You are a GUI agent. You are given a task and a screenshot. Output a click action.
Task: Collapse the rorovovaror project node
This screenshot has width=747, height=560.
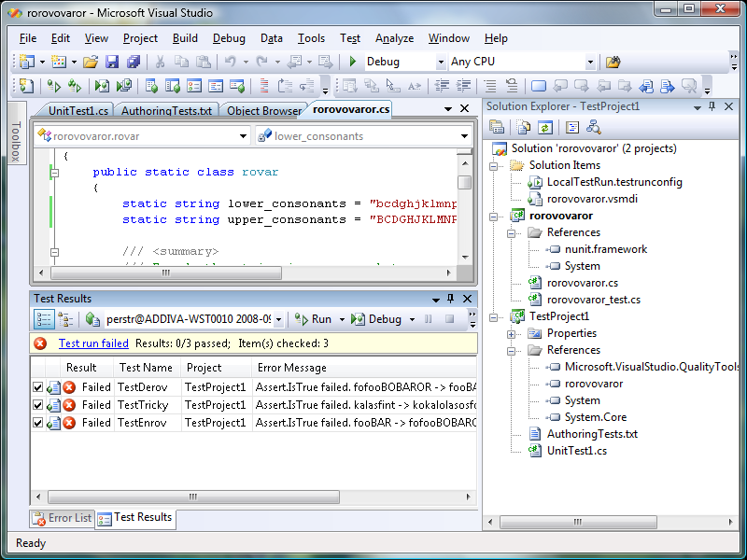click(x=494, y=217)
